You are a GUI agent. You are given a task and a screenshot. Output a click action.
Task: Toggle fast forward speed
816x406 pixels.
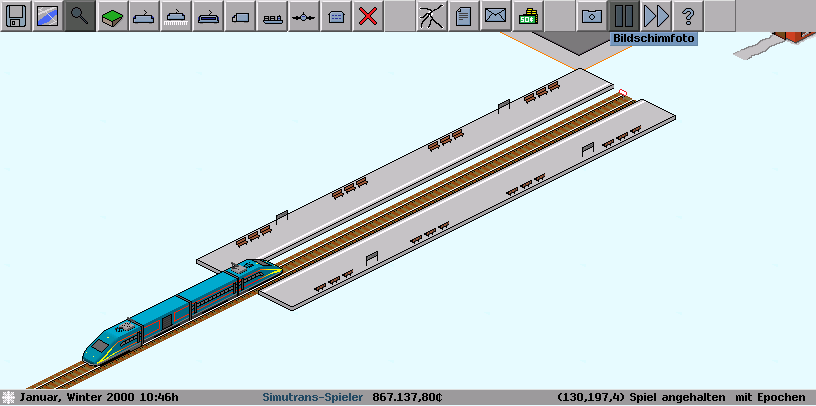coord(656,16)
